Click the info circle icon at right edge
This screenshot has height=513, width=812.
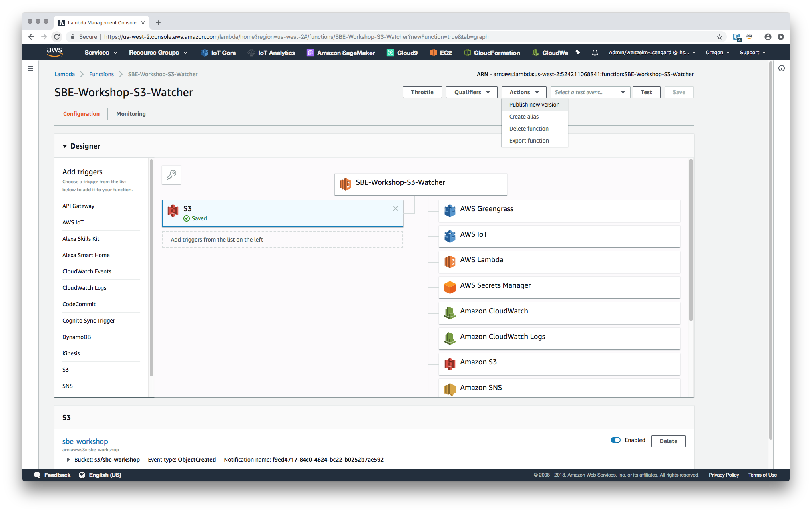coord(782,68)
